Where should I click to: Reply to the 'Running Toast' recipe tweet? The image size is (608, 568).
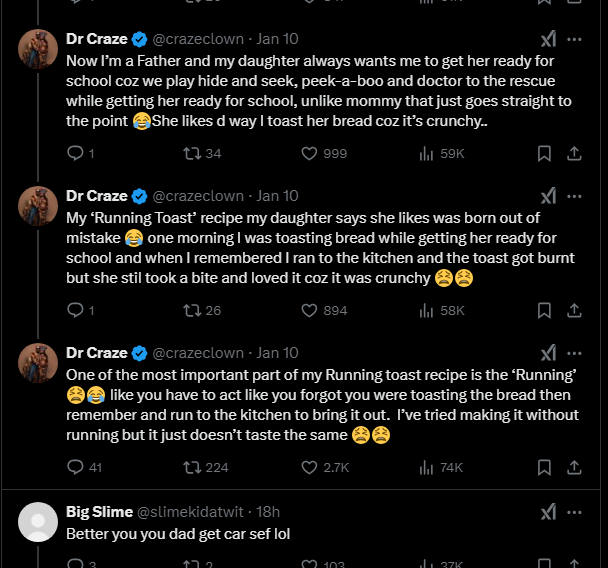tap(75, 310)
